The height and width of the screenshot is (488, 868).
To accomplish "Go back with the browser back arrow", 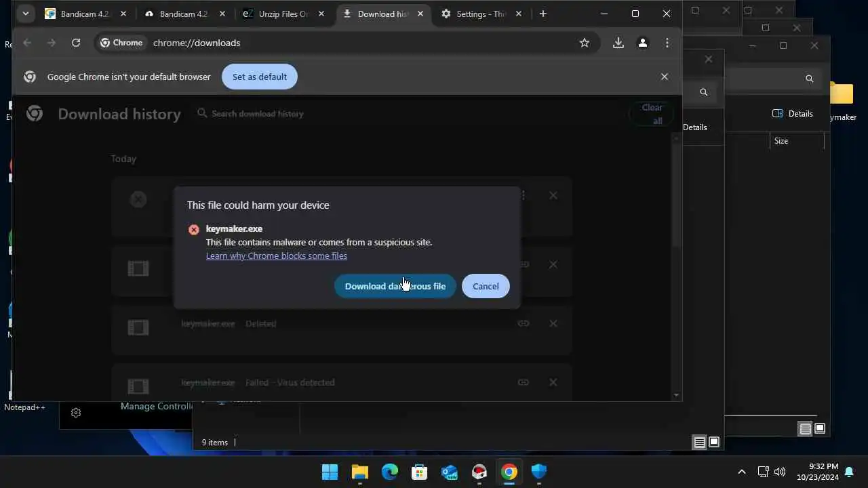I will (x=27, y=43).
